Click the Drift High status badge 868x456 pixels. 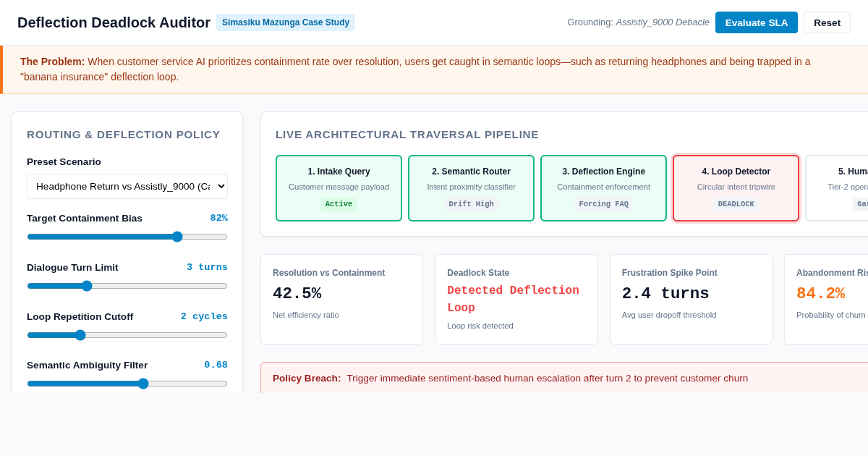[x=471, y=204]
